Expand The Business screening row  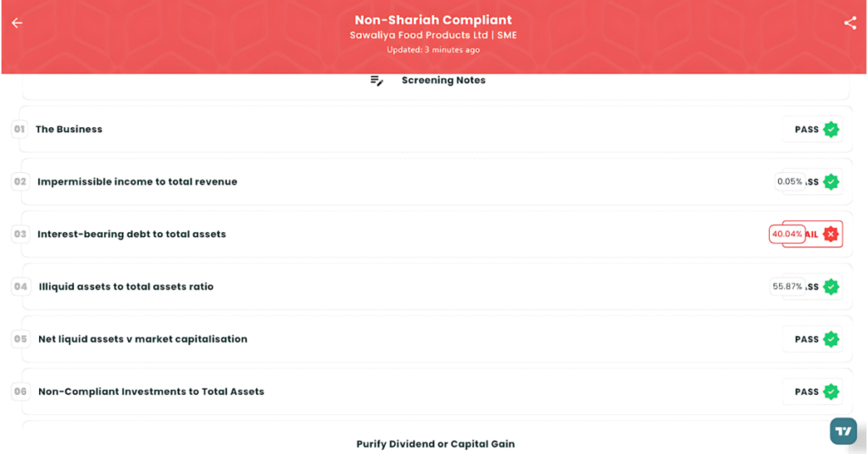click(436, 130)
